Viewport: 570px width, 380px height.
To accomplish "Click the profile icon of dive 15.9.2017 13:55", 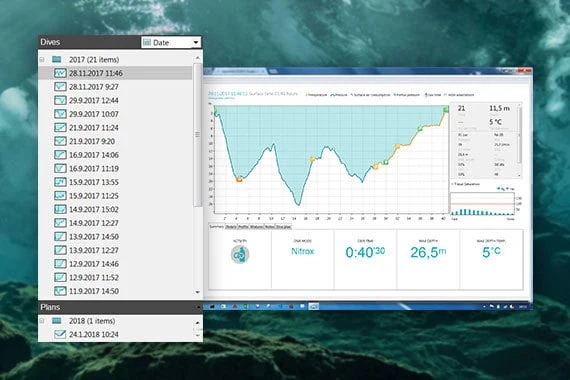I will pyautogui.click(x=60, y=182).
